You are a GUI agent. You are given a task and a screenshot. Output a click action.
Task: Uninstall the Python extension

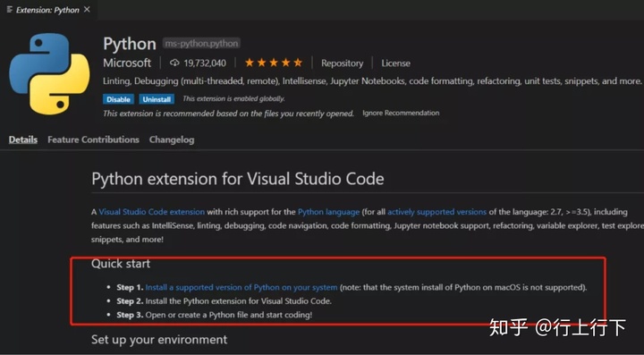coord(157,99)
